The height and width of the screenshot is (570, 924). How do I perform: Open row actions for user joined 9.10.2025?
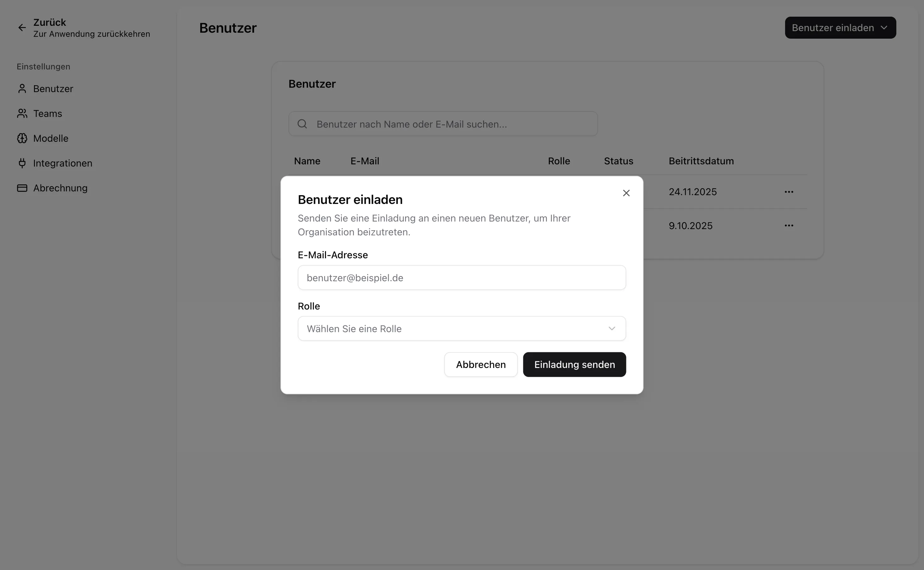789,225
